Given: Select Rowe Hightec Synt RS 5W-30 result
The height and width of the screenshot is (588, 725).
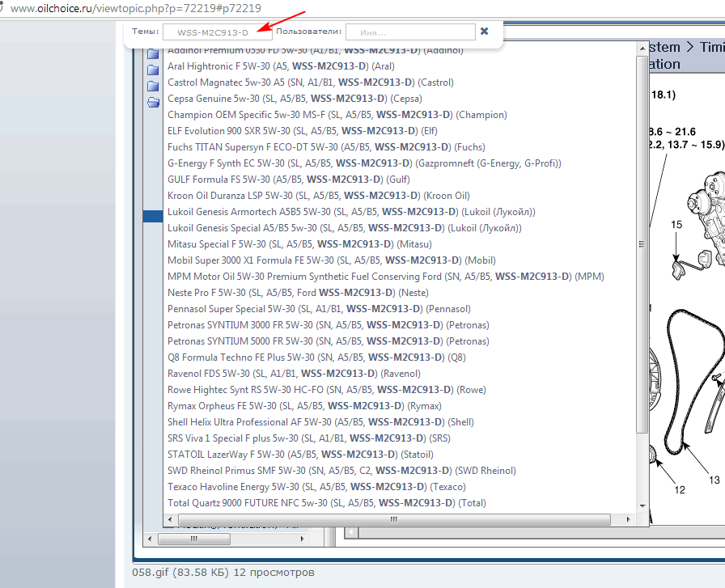Looking at the screenshot, I should (327, 390).
